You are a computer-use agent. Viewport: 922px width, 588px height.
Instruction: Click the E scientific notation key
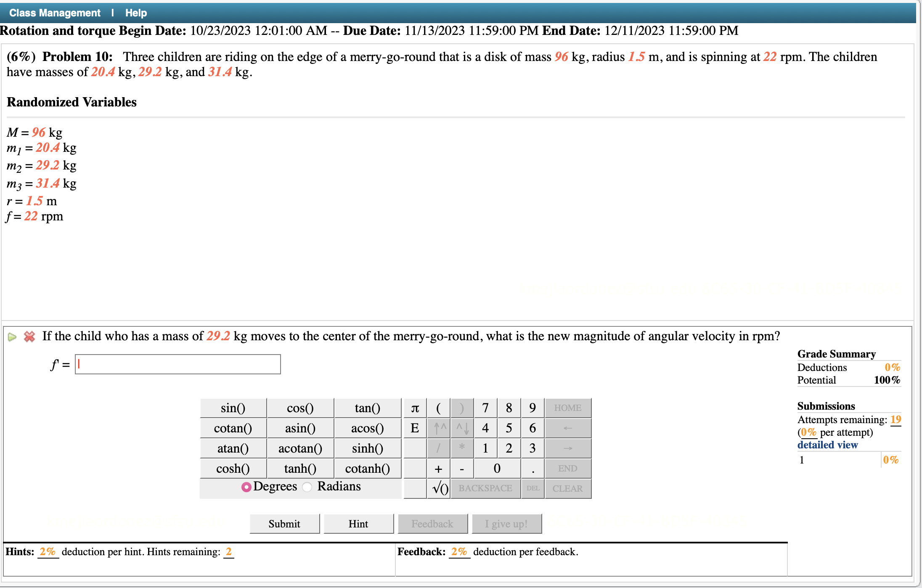point(414,428)
